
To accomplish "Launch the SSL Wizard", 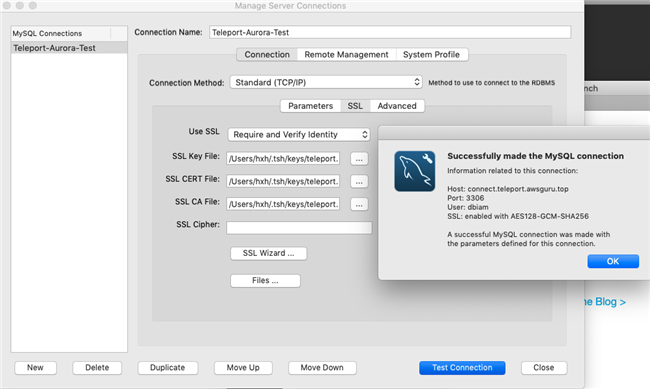I will (x=269, y=253).
